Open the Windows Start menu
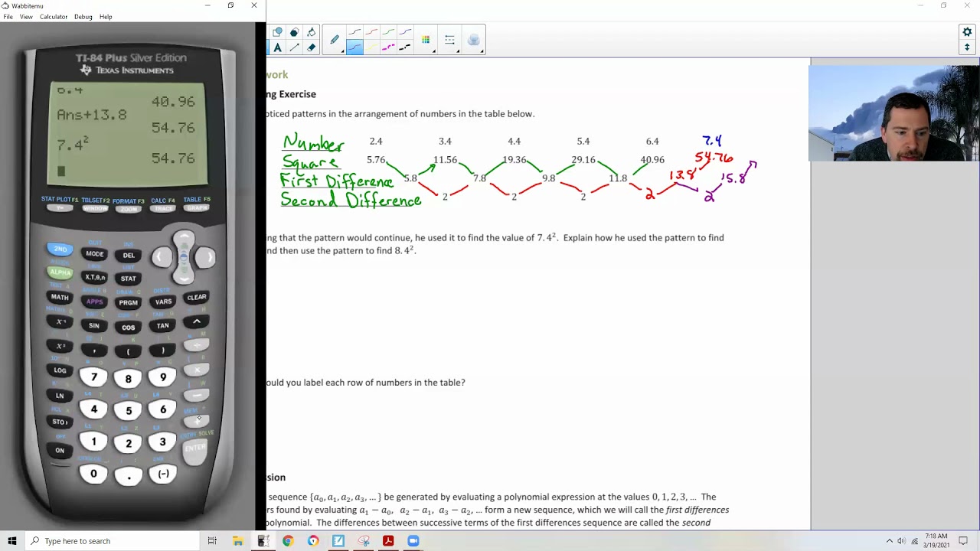The height and width of the screenshot is (551, 980). tap(11, 541)
